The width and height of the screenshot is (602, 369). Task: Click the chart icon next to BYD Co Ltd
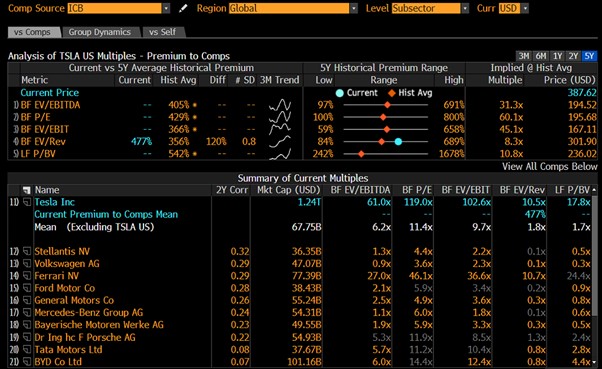pyautogui.click(x=27, y=362)
